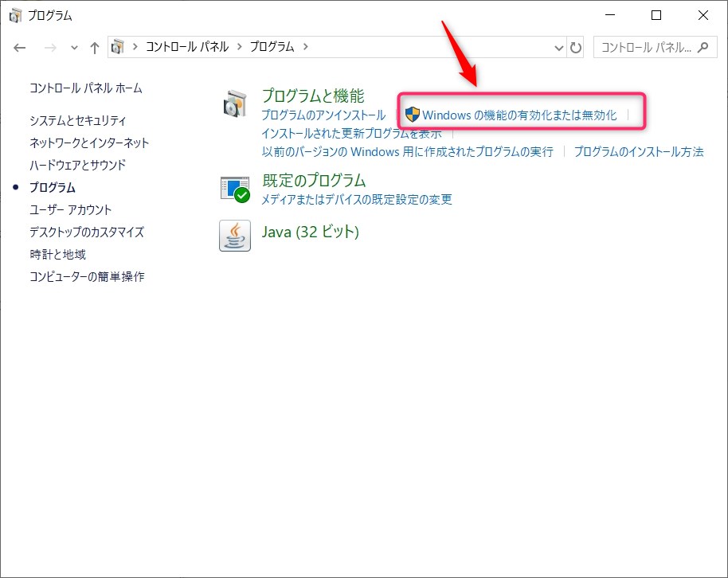Select the コントロール パネル breadcrumb
Viewport: 728px width, 578px height.
coord(187,46)
